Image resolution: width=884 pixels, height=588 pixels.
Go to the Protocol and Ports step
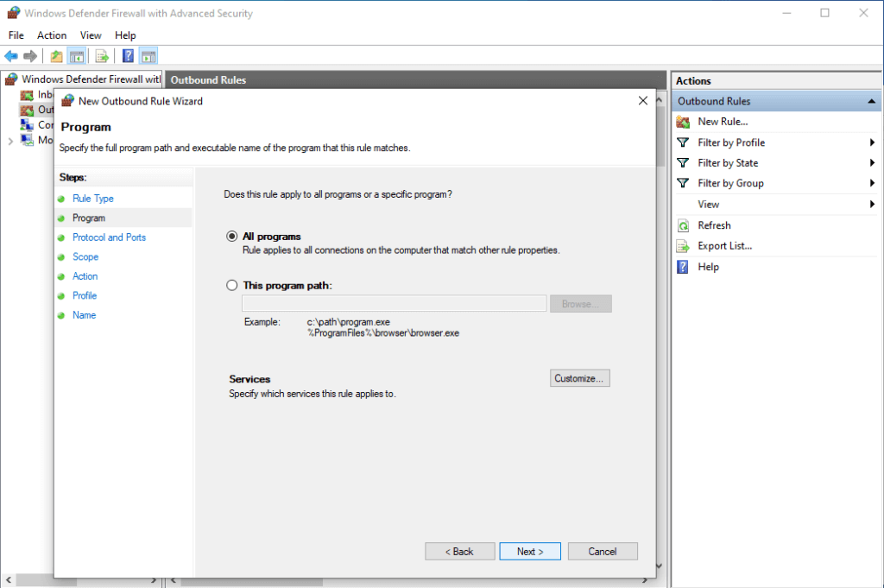pyautogui.click(x=109, y=237)
